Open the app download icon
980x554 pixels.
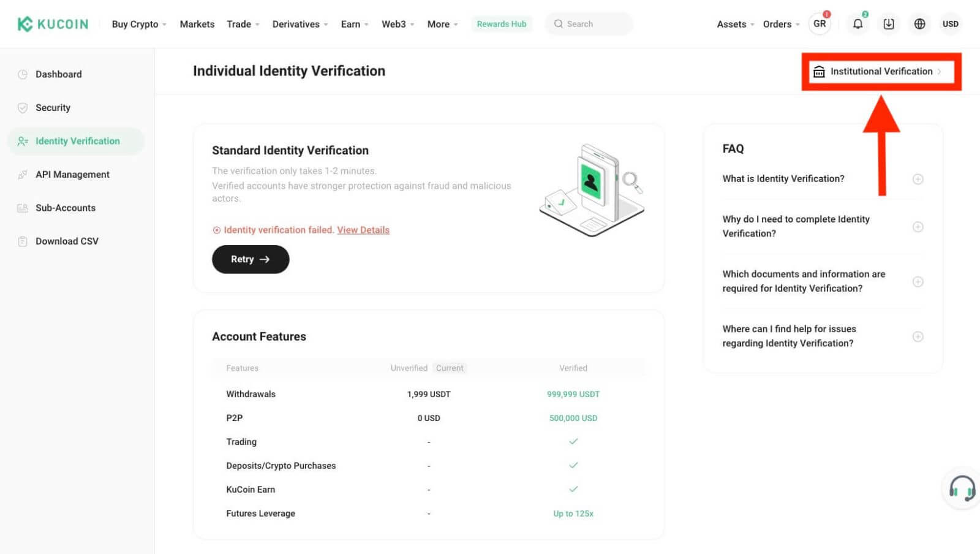point(888,24)
